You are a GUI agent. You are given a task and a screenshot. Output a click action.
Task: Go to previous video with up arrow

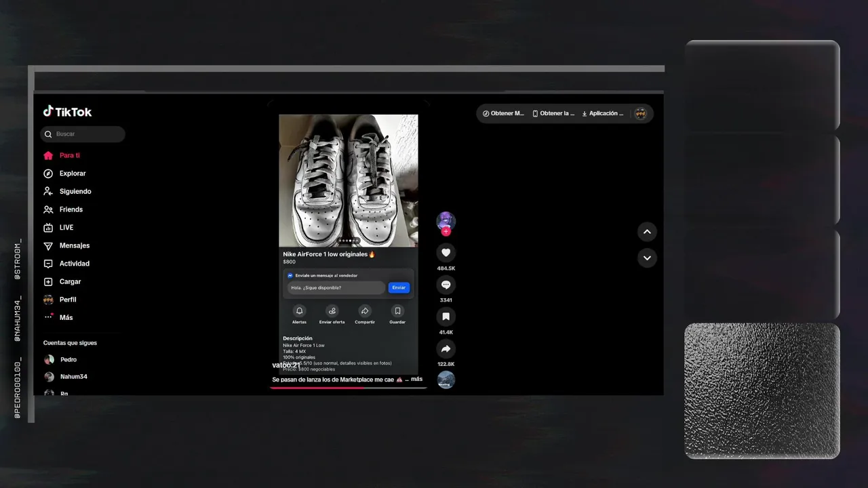[x=647, y=232]
